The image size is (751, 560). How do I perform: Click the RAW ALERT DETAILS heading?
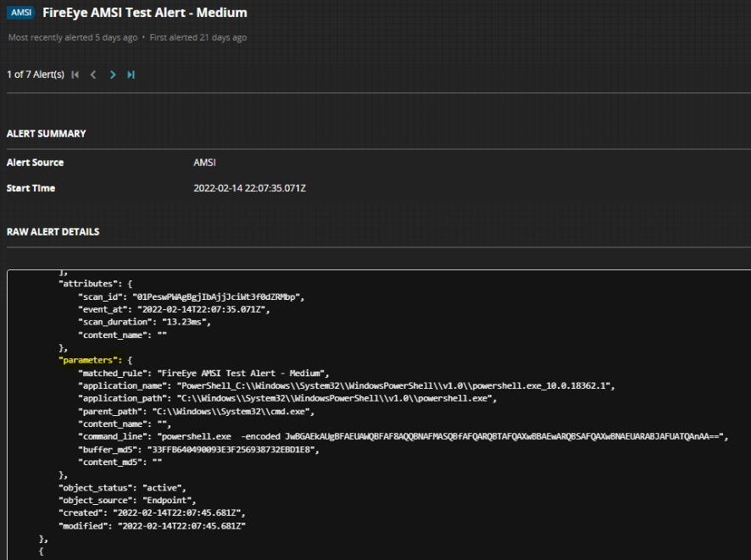(53, 231)
